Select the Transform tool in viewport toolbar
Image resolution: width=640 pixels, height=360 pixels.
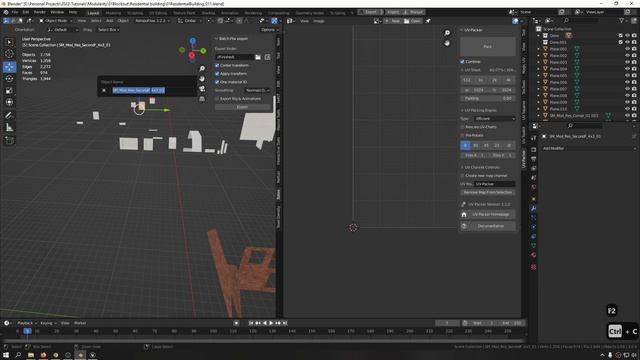click(x=9, y=102)
